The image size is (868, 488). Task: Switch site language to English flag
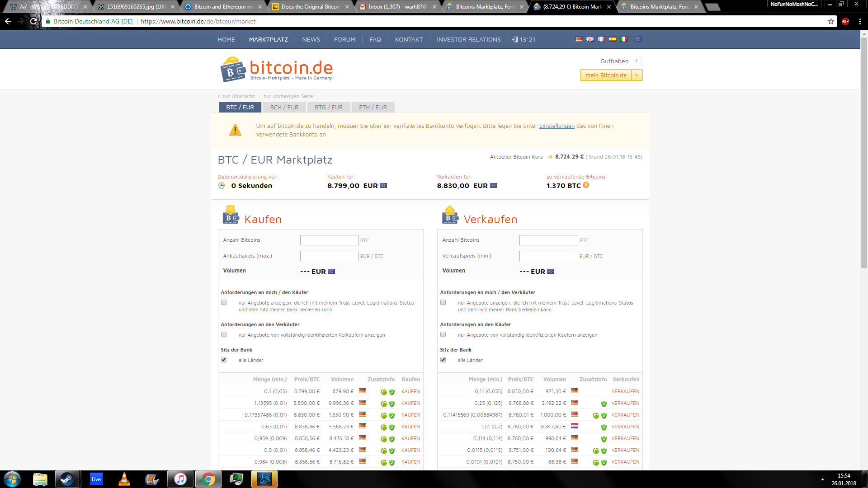pos(590,39)
